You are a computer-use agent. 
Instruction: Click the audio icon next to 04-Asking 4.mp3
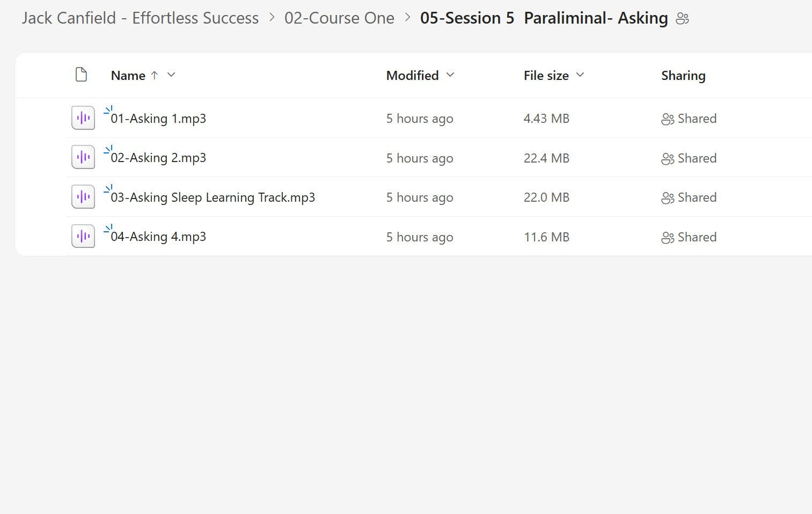pos(82,236)
